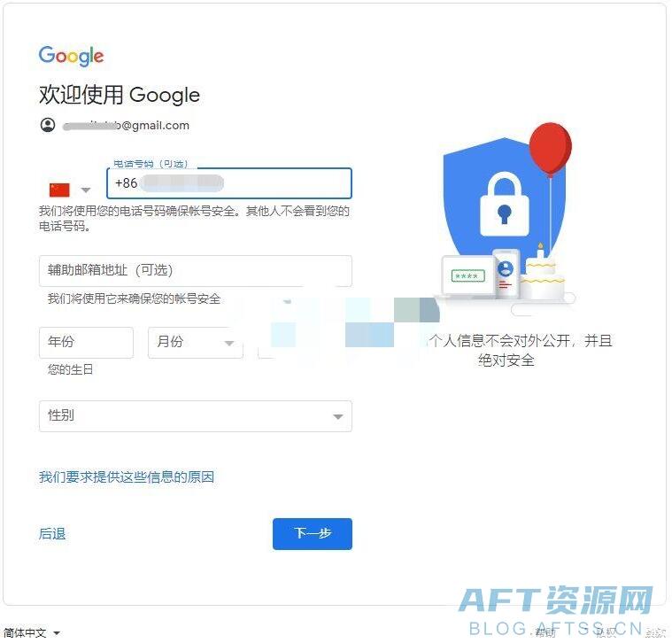
Task: Click the password screen laptop illustration
Action: (x=467, y=276)
